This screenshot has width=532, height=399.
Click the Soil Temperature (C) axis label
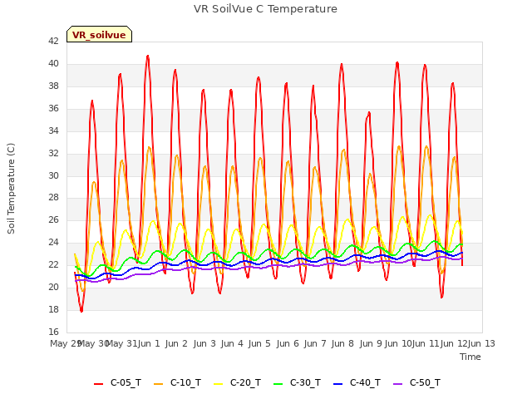(11, 189)
